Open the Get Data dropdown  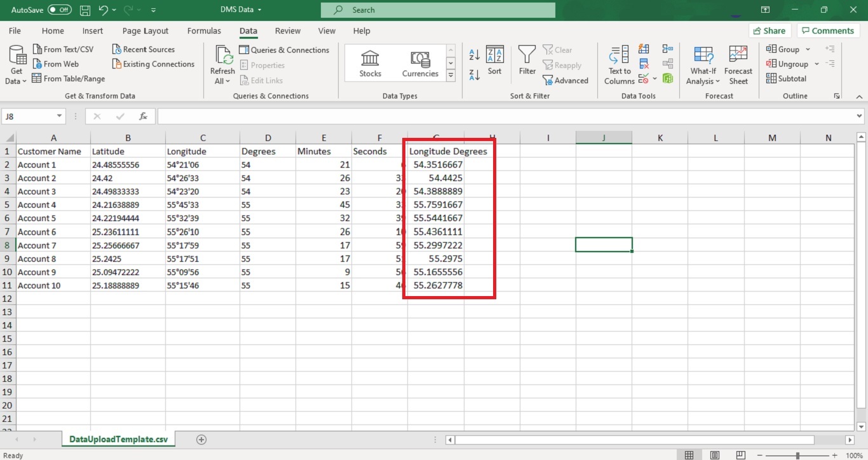[x=17, y=65]
